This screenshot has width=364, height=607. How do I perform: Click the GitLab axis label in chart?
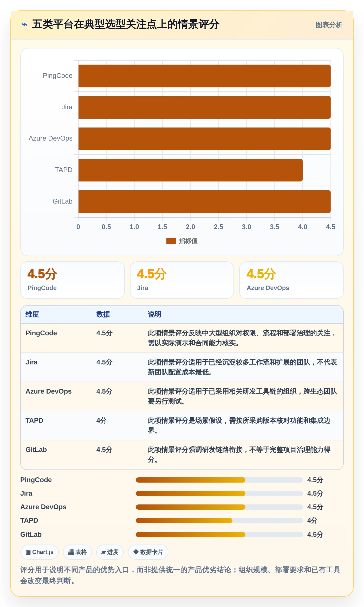coord(62,201)
